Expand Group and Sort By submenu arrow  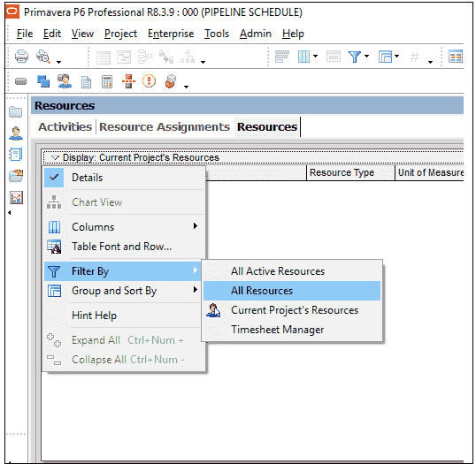pos(196,290)
